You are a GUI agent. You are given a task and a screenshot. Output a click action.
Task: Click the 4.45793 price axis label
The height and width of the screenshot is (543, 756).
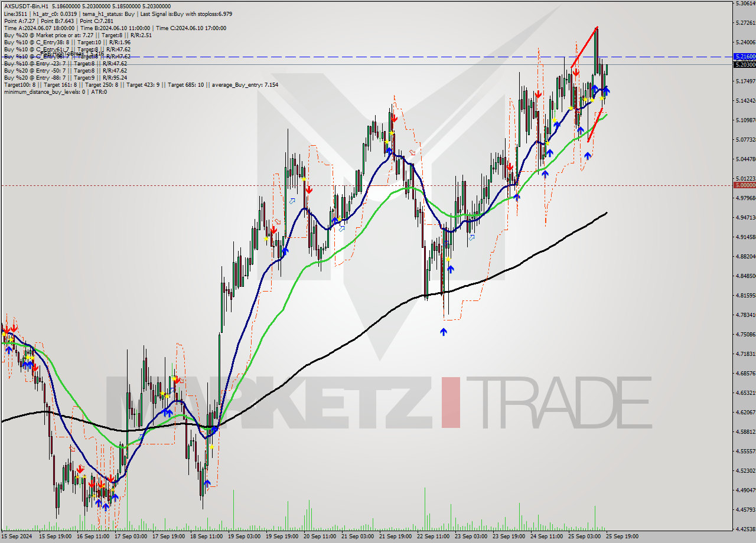745,509
